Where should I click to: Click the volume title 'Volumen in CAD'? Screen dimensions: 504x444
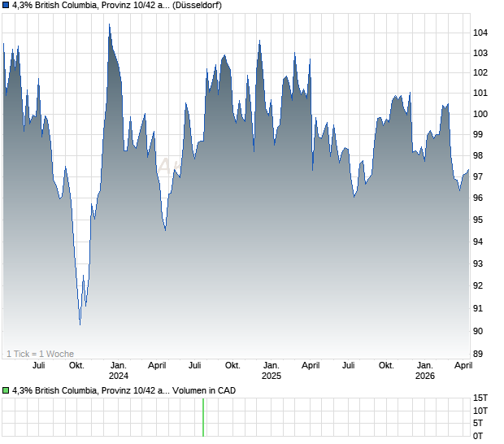[204, 390]
